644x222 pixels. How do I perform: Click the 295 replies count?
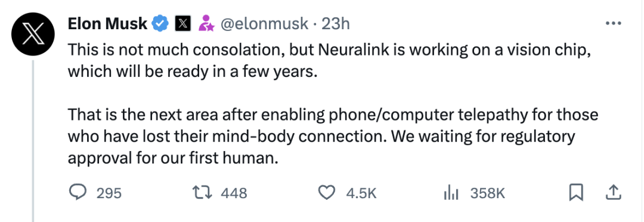[109, 193]
